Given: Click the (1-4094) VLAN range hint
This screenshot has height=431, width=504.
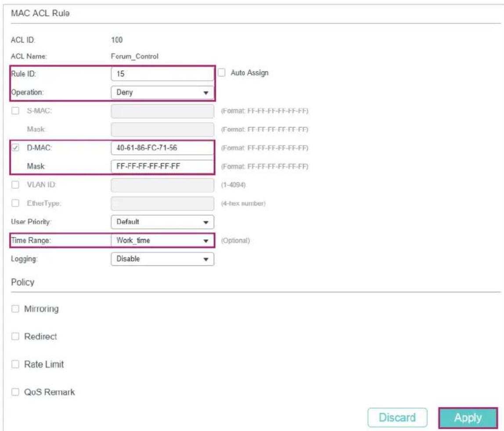Looking at the screenshot, I should (234, 185).
